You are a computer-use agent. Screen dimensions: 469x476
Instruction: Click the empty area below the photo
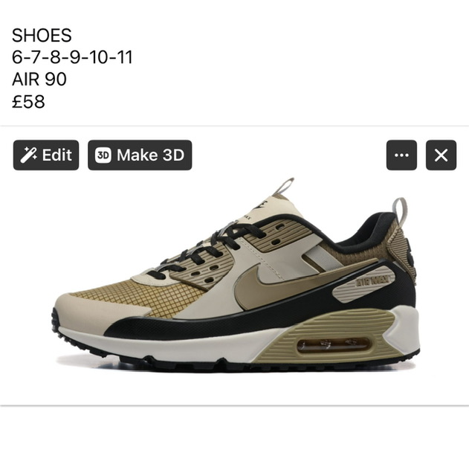point(235,441)
